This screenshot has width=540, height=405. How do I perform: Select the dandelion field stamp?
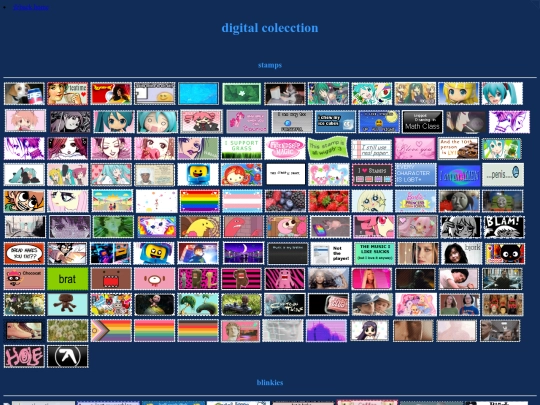[68, 330]
